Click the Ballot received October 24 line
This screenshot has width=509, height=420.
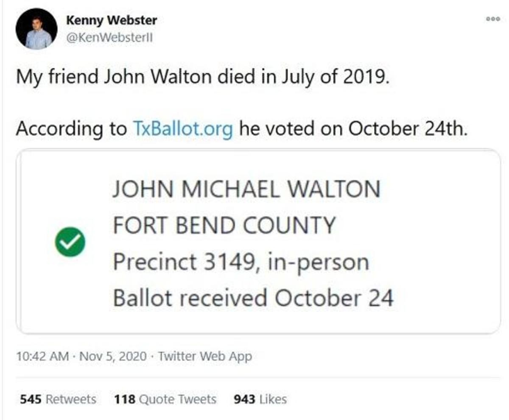click(x=253, y=298)
